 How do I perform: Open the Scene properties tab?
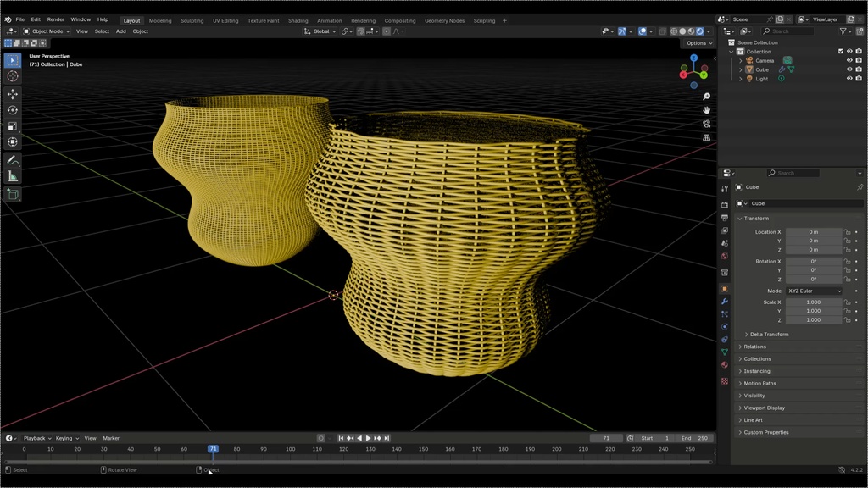coord(725,243)
